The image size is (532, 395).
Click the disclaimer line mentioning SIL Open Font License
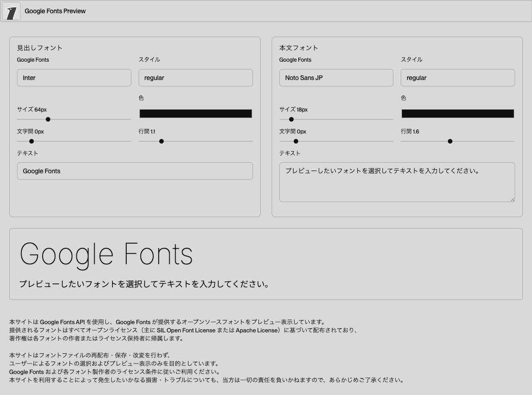point(183,330)
